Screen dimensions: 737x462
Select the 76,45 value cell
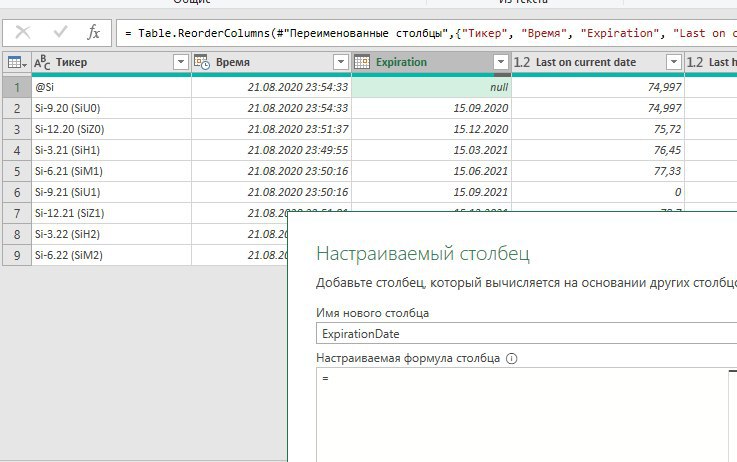(598, 150)
